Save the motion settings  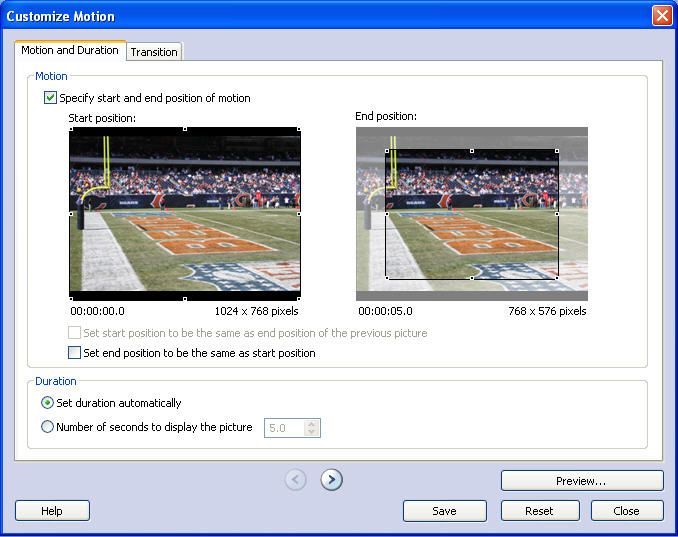click(x=445, y=511)
